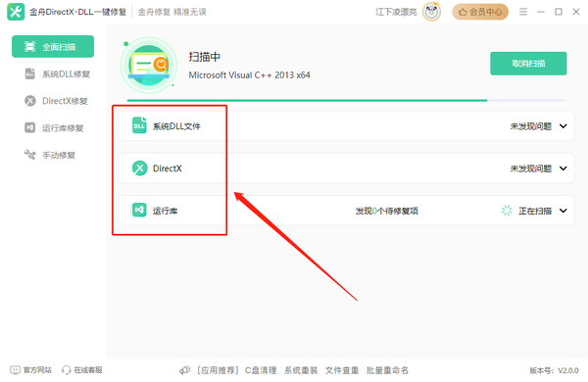This screenshot has height=382, width=588.
Task: Click the username 江下凌漂亮
Action: (396, 12)
